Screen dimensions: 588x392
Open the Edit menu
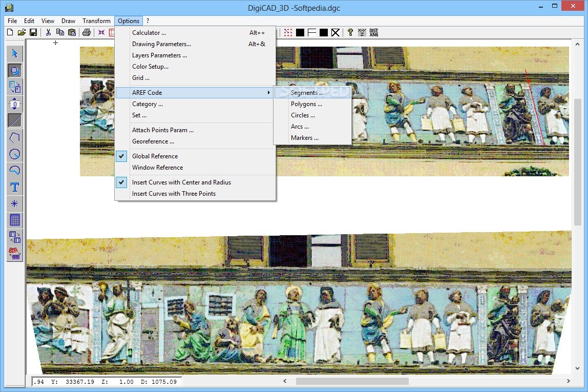click(x=29, y=21)
